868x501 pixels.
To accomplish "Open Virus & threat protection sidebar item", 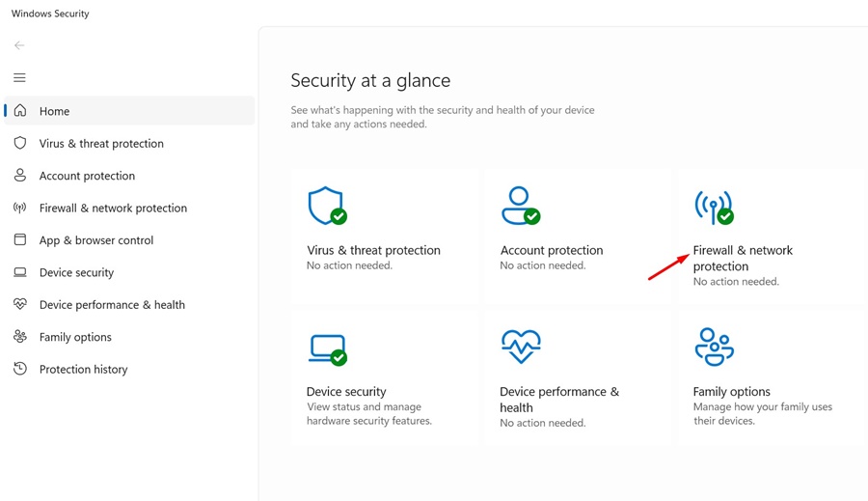I will click(101, 144).
